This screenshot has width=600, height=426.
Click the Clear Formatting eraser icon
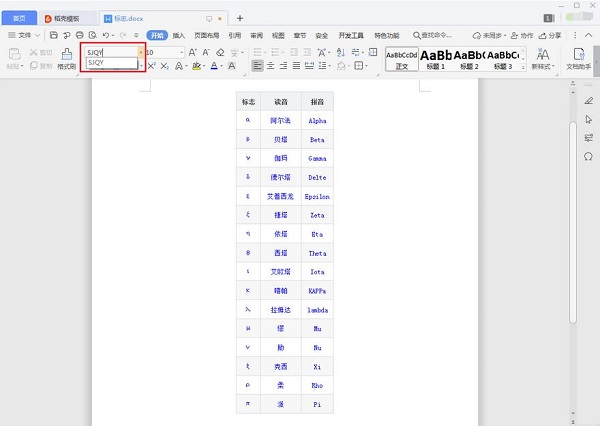[x=220, y=52]
